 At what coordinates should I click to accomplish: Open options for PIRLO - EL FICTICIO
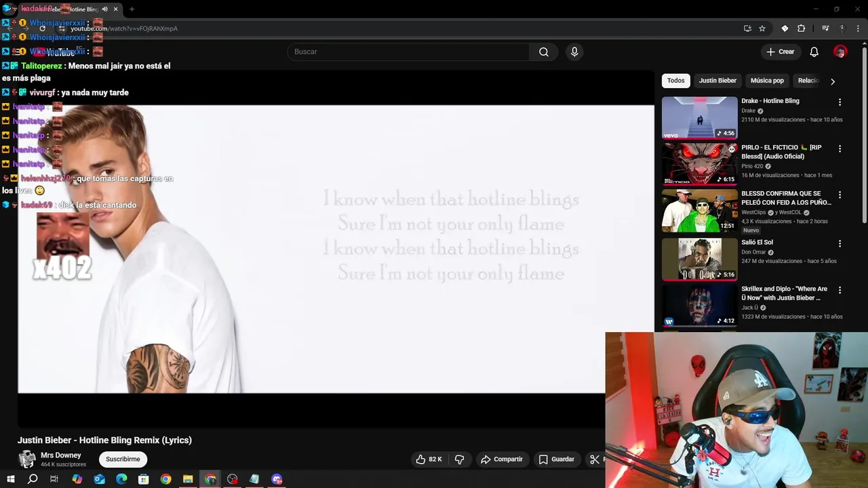click(x=840, y=148)
